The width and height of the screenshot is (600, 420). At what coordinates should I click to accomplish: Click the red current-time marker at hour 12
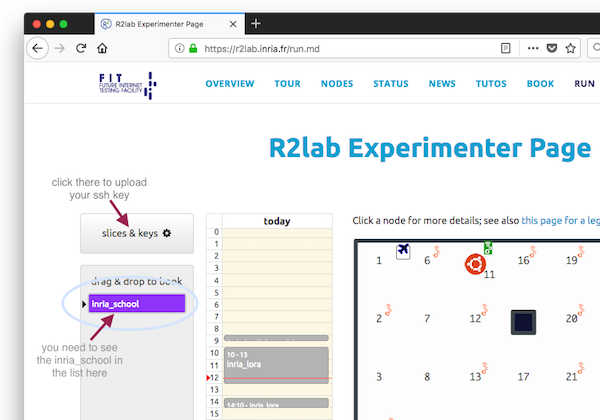point(208,378)
